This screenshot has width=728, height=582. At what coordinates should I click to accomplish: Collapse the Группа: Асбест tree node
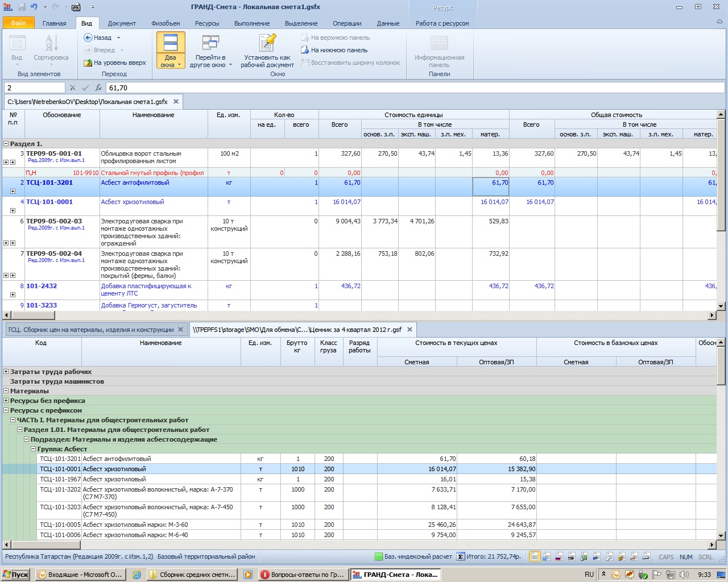pyautogui.click(x=34, y=449)
